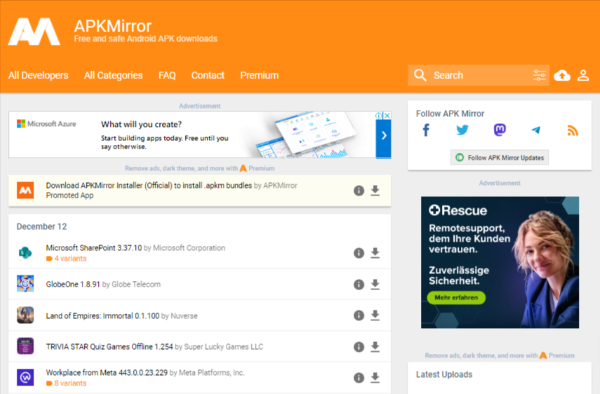
Task: Click Follow APK Mirror Updates button
Action: pos(499,158)
